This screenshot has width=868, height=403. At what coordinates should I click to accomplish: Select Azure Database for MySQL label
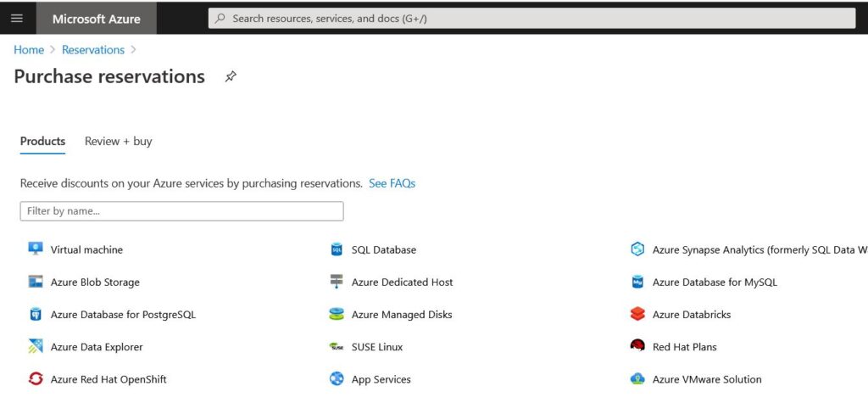click(715, 283)
